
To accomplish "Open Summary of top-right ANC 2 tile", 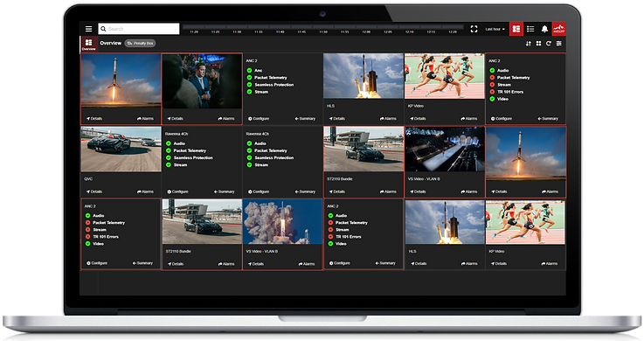I will (548, 118).
